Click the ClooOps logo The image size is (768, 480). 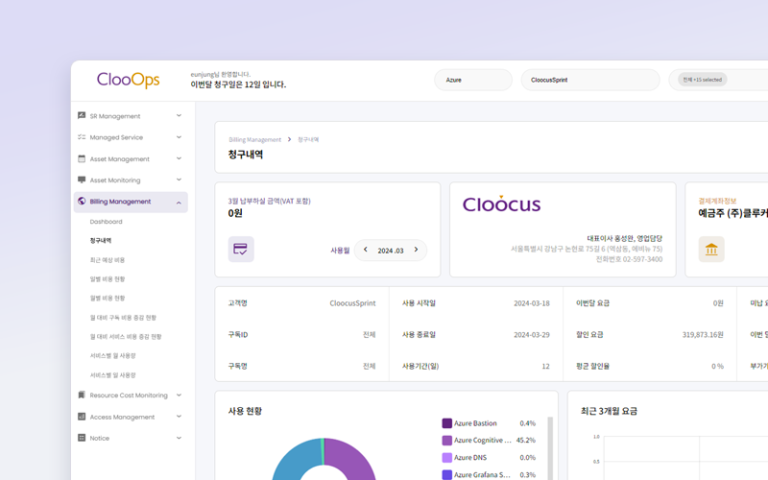click(128, 80)
